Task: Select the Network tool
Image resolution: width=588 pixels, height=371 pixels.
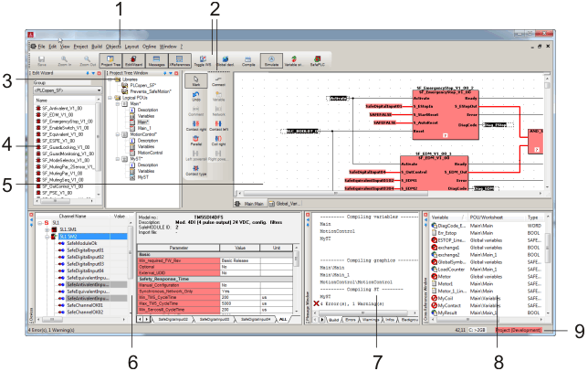Action: point(218,111)
